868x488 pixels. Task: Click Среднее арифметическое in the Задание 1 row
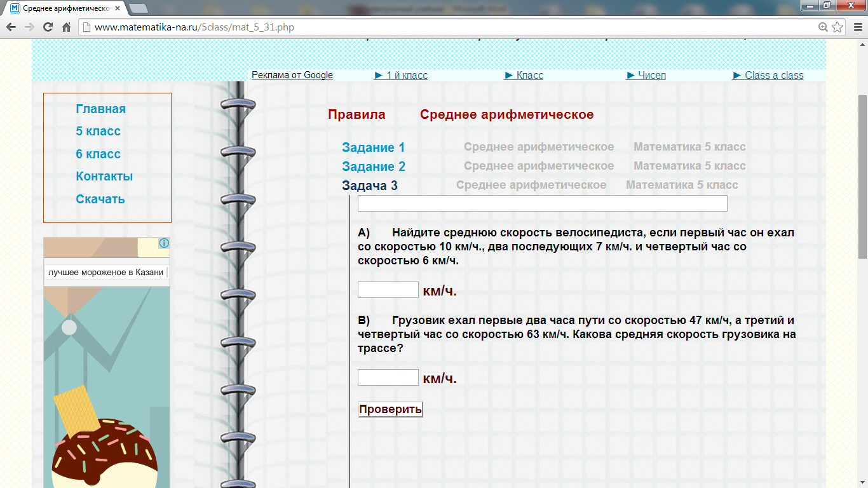pos(539,147)
